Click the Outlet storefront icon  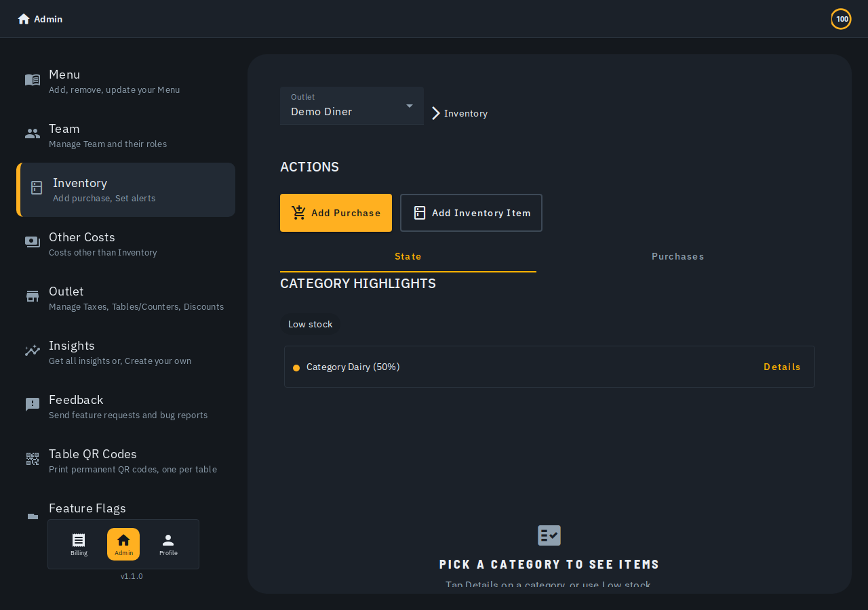33,296
